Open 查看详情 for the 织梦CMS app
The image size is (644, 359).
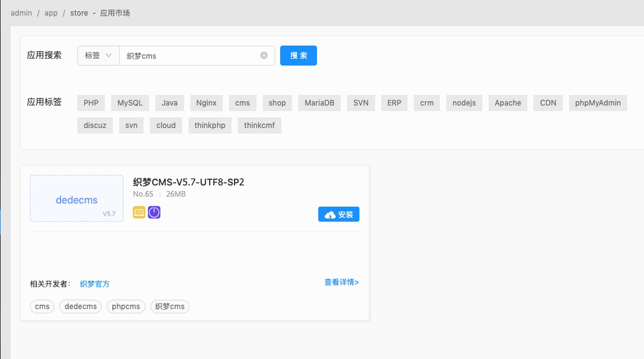tap(341, 282)
